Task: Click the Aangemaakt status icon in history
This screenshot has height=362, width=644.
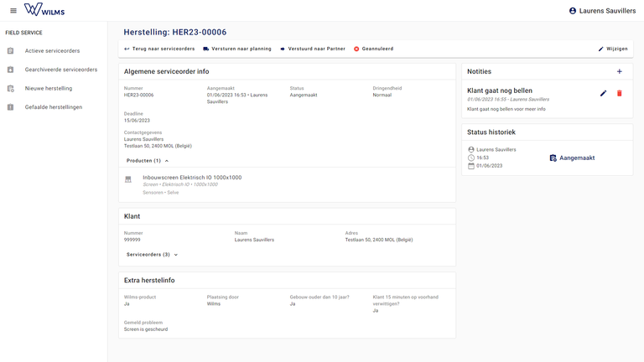Action: [553, 158]
